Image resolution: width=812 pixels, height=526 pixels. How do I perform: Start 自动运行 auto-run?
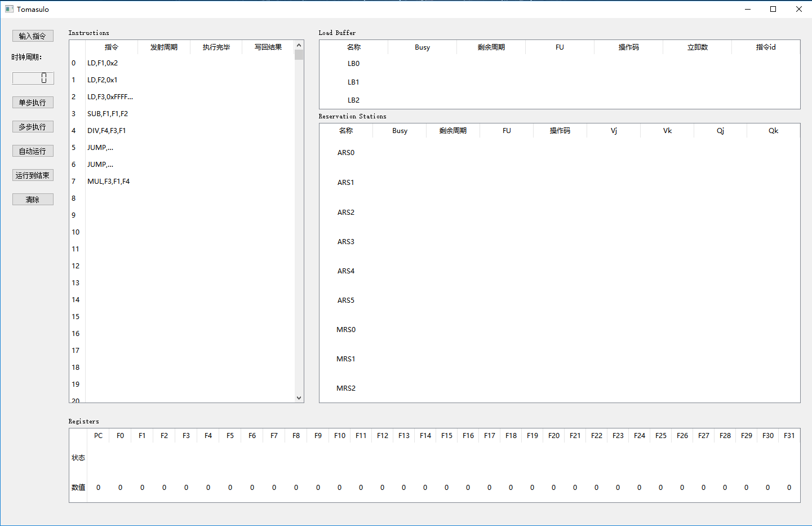[x=33, y=151]
